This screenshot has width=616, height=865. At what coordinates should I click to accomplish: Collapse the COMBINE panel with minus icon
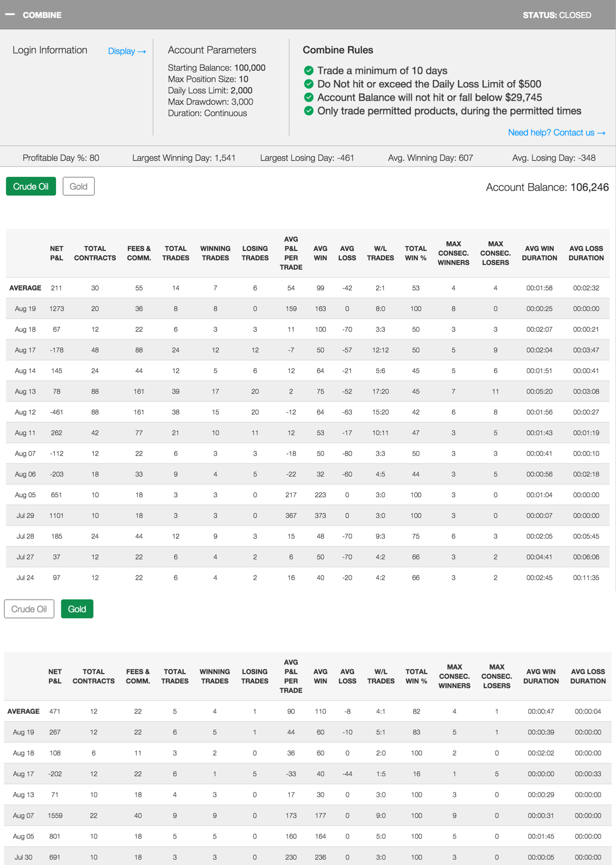10,14
